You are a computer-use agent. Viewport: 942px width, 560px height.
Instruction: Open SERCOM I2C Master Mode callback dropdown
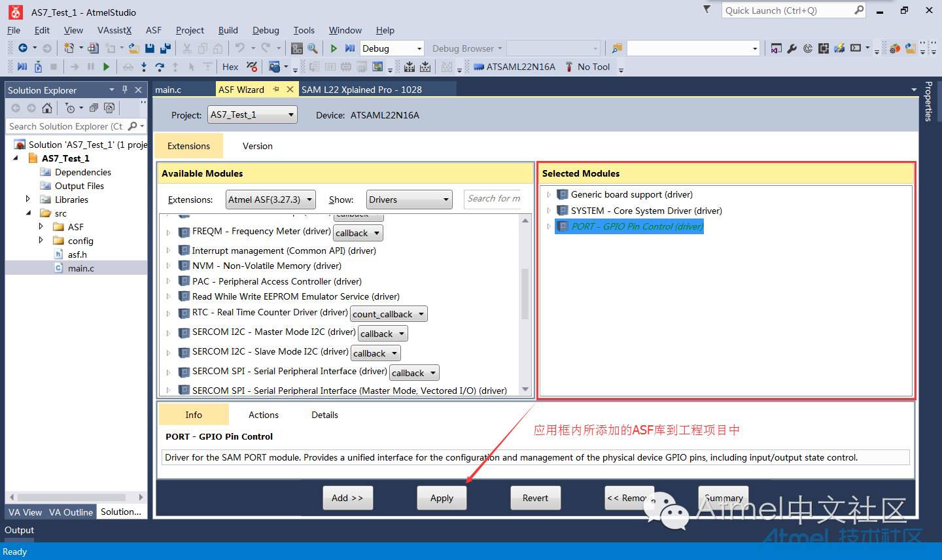point(383,334)
